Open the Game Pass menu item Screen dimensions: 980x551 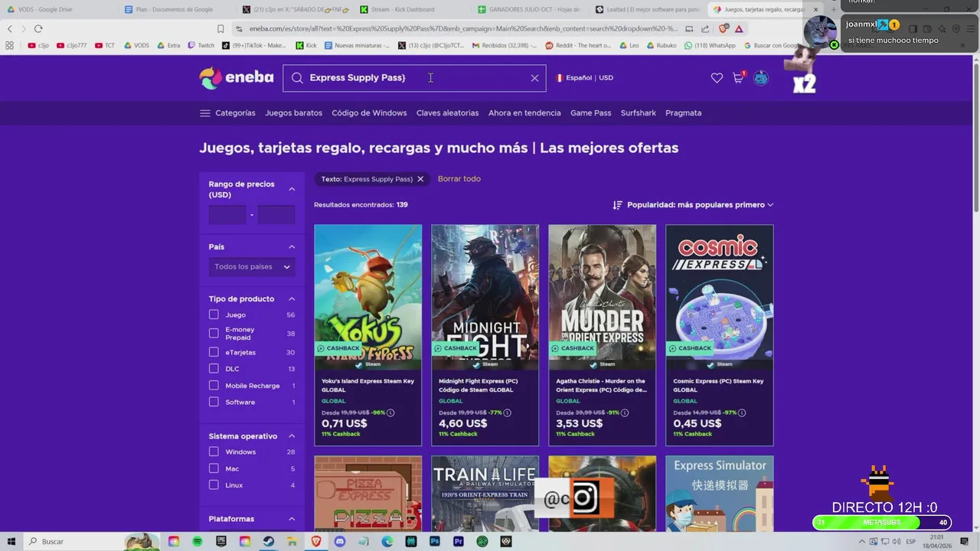(x=590, y=113)
